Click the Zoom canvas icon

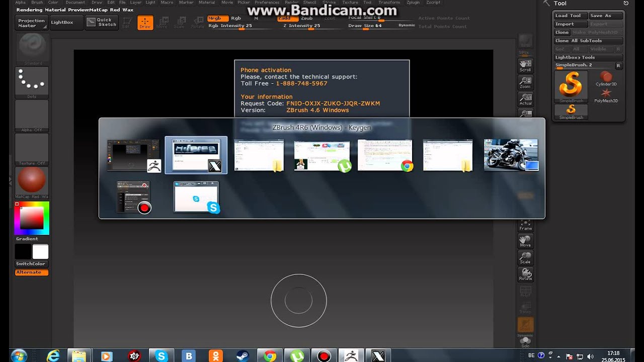(x=525, y=82)
